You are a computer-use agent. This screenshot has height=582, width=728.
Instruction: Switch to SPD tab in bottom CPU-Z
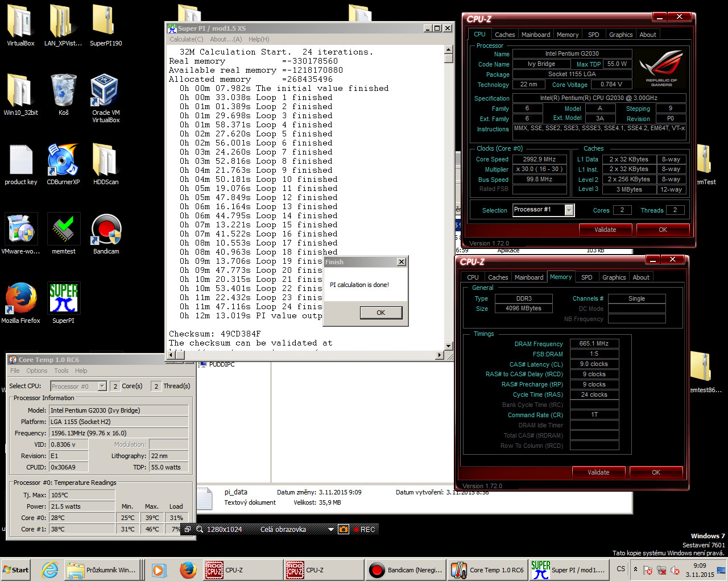[x=586, y=277]
